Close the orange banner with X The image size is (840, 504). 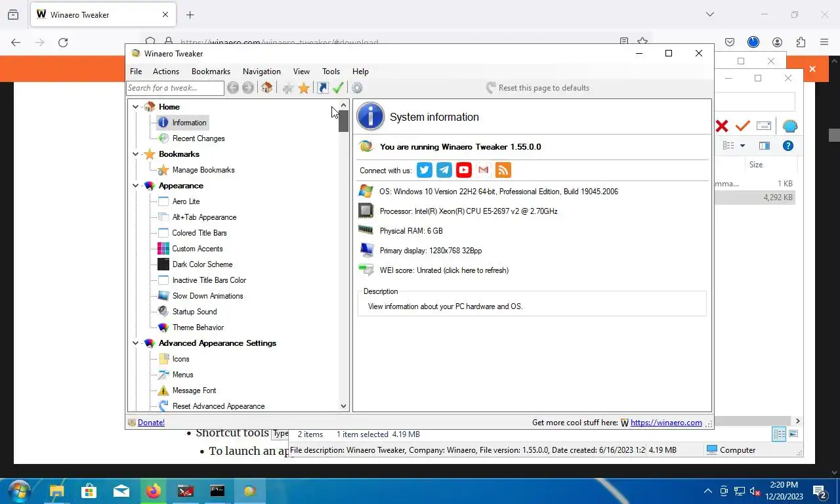[x=812, y=68]
